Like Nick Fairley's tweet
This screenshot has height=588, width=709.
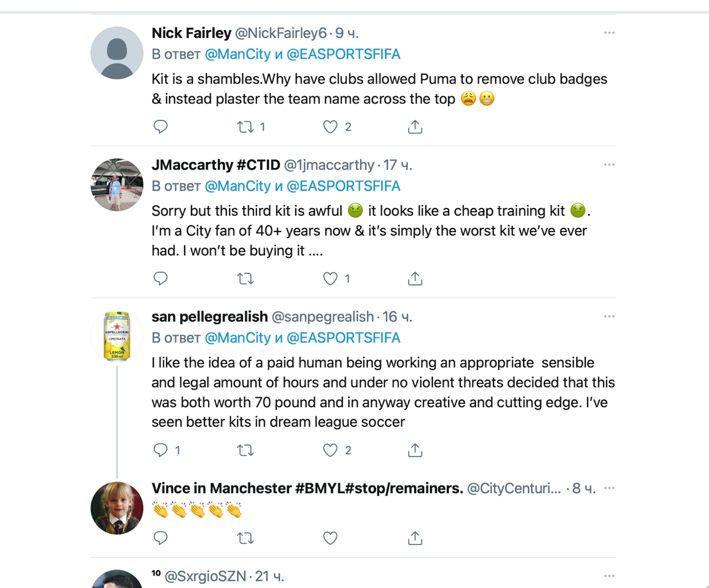click(330, 127)
